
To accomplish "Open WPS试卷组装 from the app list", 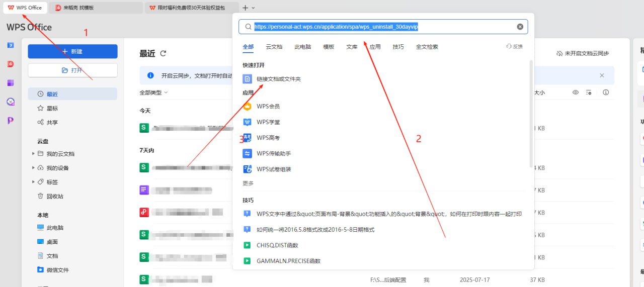I will (x=273, y=169).
